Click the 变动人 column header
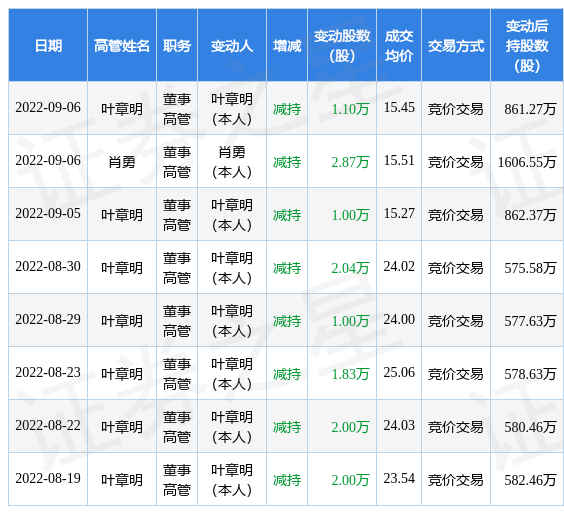 pyautogui.click(x=232, y=46)
